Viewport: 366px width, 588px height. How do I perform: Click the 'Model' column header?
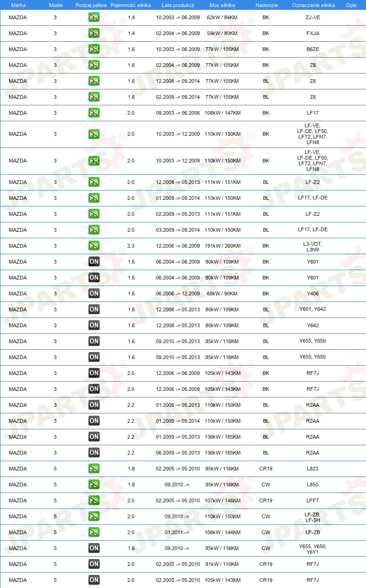(x=56, y=5)
